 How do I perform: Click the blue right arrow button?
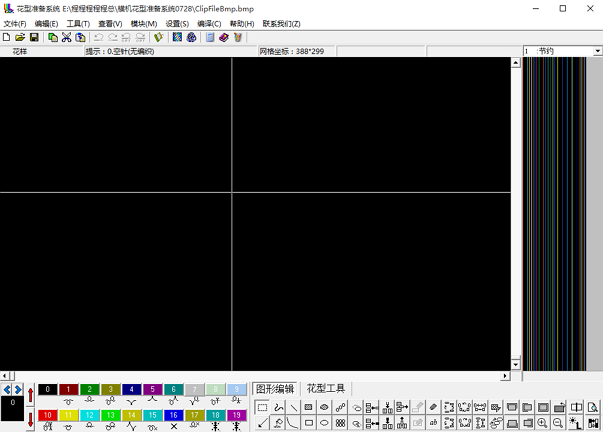(x=18, y=389)
